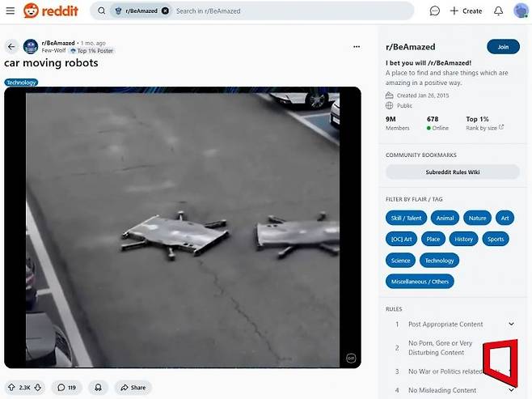Image resolution: width=532 pixels, height=399 pixels.
Task: Click the GIF badge on the video
Action: [x=351, y=358]
